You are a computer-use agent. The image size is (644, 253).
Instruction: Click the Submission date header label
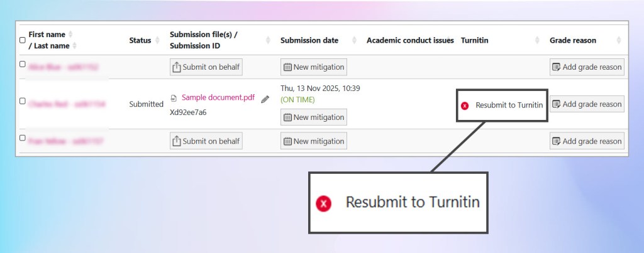[309, 40]
